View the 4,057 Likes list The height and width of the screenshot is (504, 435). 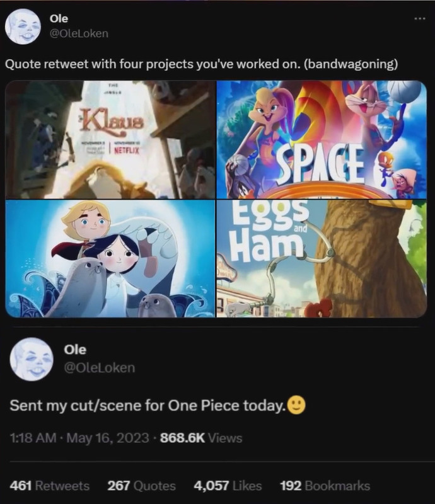click(228, 486)
